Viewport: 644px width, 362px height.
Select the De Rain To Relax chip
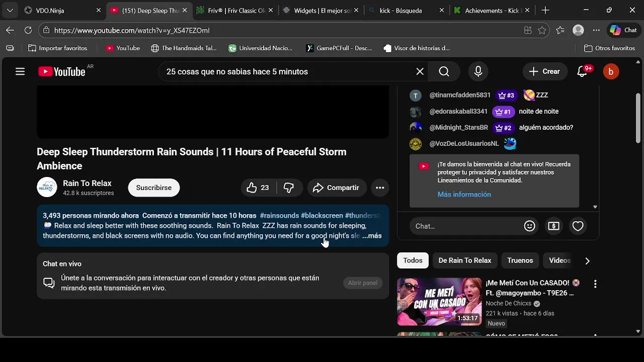coord(464,260)
